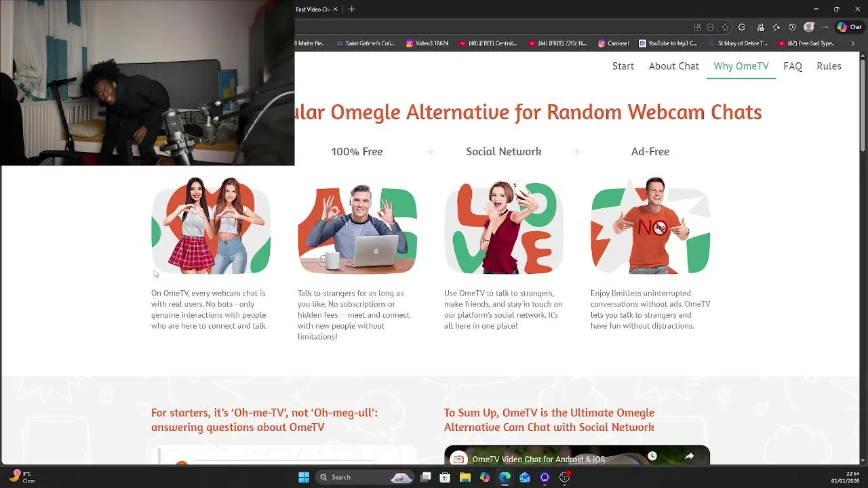Open a new browser tab
The height and width of the screenshot is (488, 868).
pyautogui.click(x=351, y=9)
